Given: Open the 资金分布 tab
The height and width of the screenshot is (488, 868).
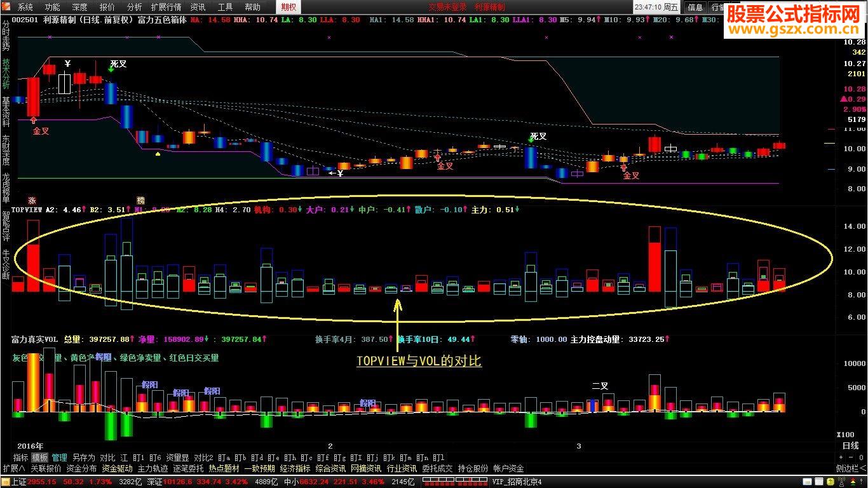Looking at the screenshot, I should 81,468.
